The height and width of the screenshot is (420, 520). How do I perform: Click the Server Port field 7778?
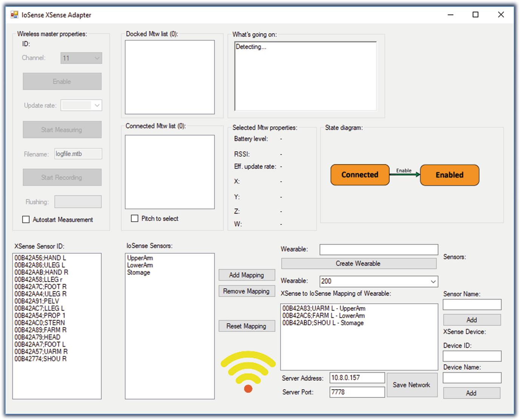357,392
